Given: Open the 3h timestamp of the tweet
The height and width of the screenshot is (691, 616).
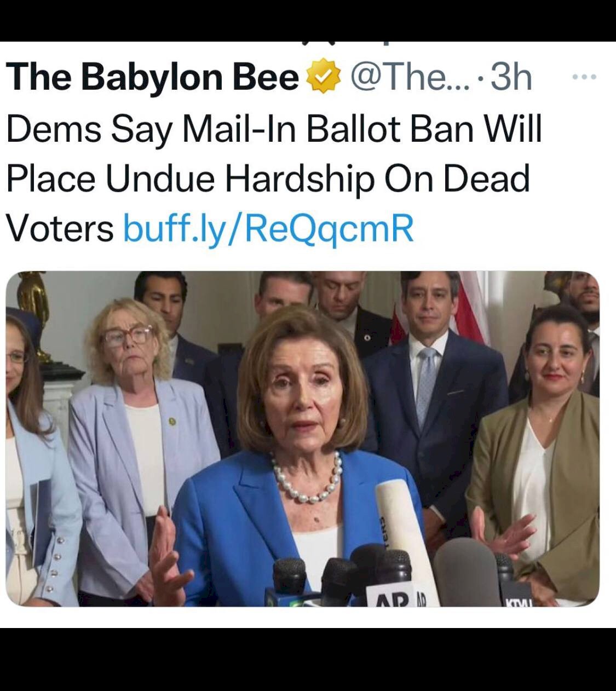Looking at the screenshot, I should point(510,77).
